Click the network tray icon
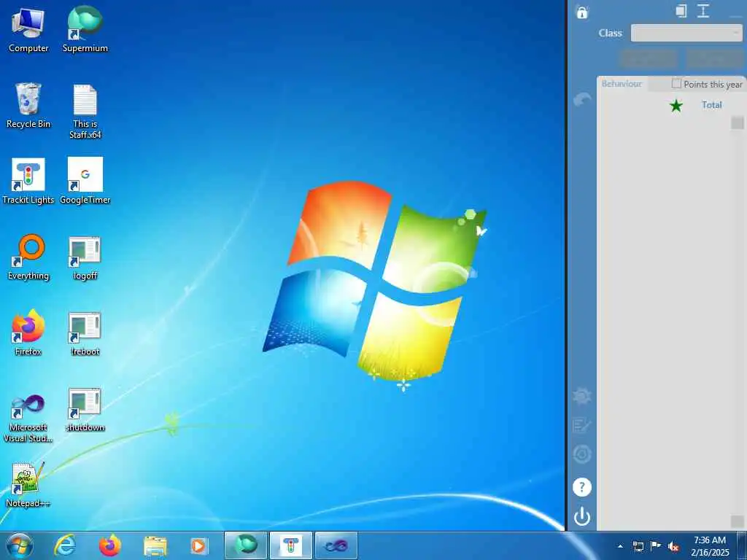The image size is (747, 560). coord(638,546)
